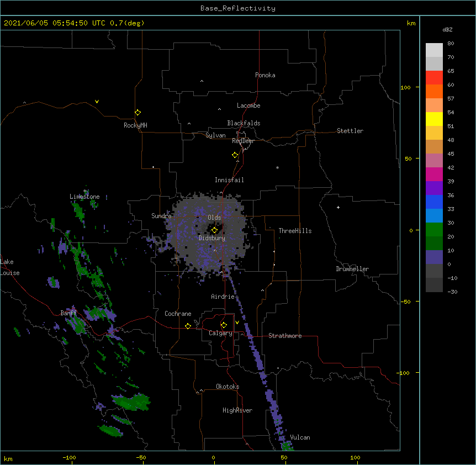The height and width of the screenshot is (465, 476).
Task: Click the yellow diamond marker above Calgary label
Action: coord(224,325)
